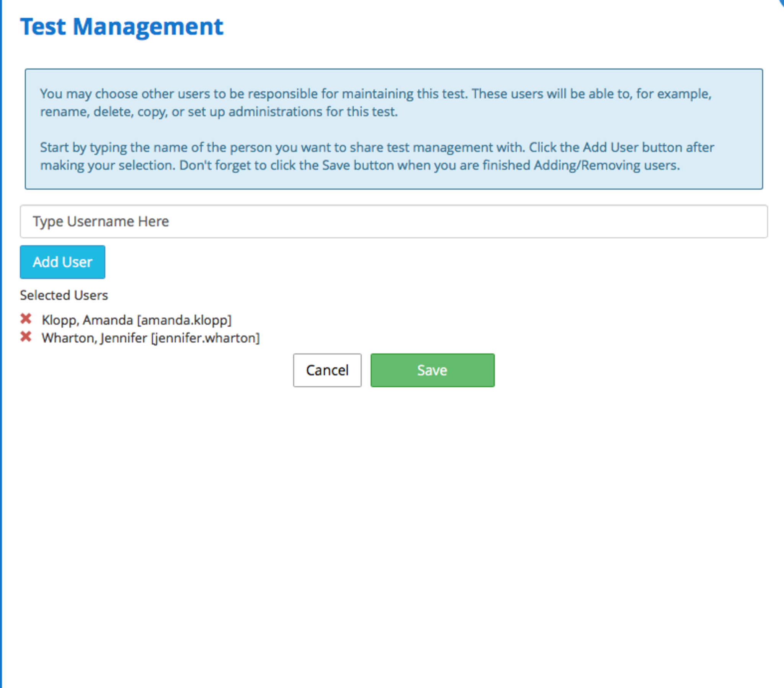Click the blue instructions info box
Screen dimensions: 784x688
[394, 129]
